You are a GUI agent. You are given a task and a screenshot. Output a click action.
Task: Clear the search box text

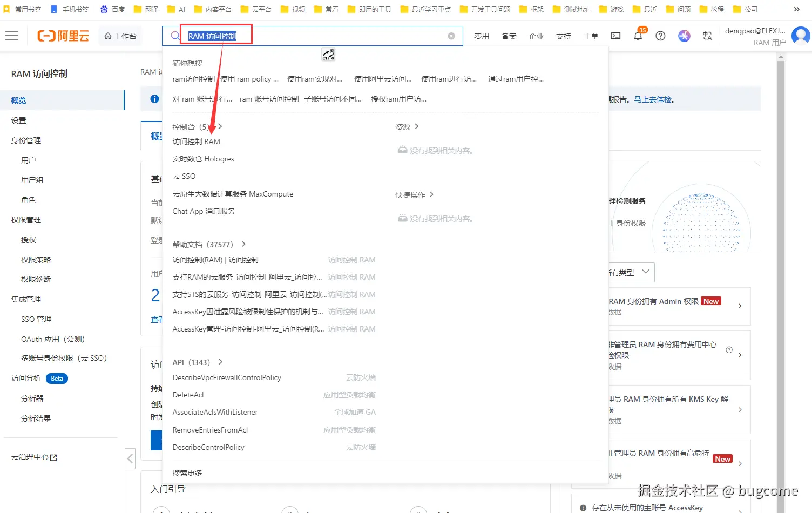coord(451,36)
